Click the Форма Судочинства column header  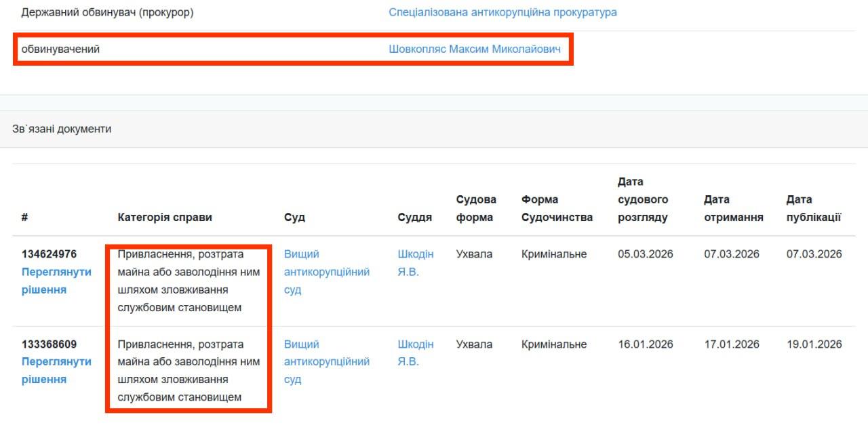[557, 208]
